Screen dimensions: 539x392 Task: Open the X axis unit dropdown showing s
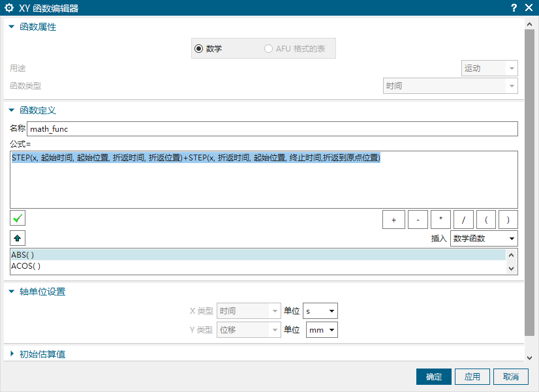(321, 311)
